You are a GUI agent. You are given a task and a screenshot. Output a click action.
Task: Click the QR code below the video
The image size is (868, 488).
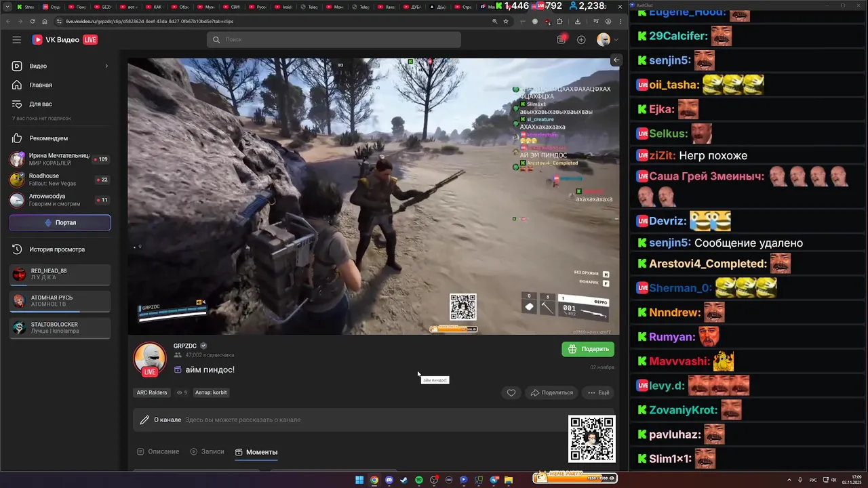pos(592,439)
